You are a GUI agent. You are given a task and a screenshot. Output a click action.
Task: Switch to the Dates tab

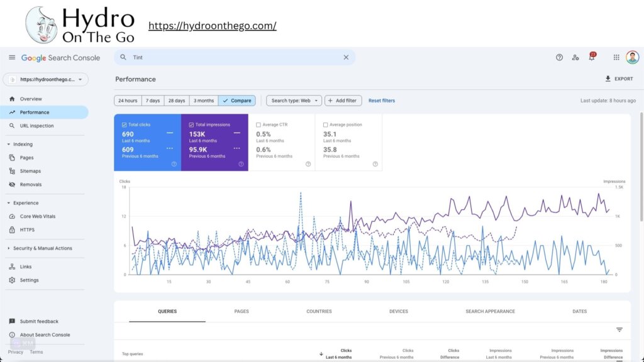point(579,312)
